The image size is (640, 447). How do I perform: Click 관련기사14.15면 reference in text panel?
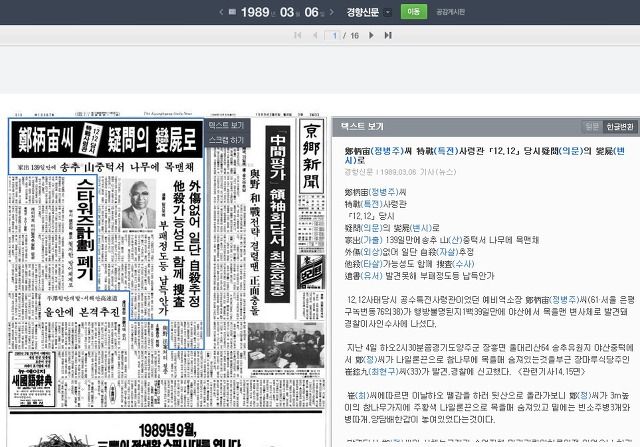click(x=551, y=371)
